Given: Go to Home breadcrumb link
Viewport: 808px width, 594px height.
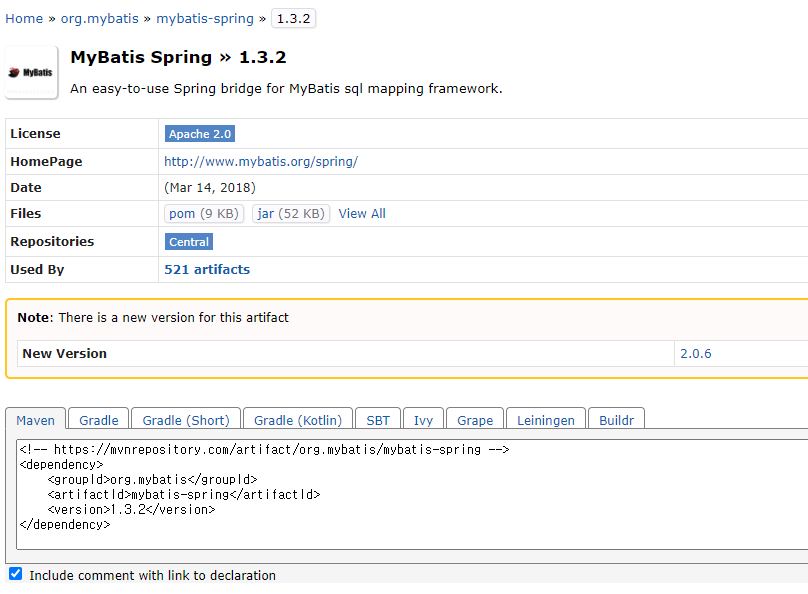Looking at the screenshot, I should click(x=24, y=19).
